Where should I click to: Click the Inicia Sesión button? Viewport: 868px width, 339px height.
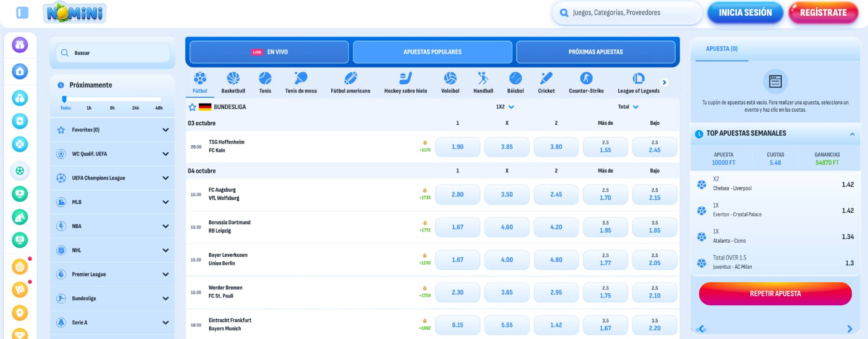point(745,13)
